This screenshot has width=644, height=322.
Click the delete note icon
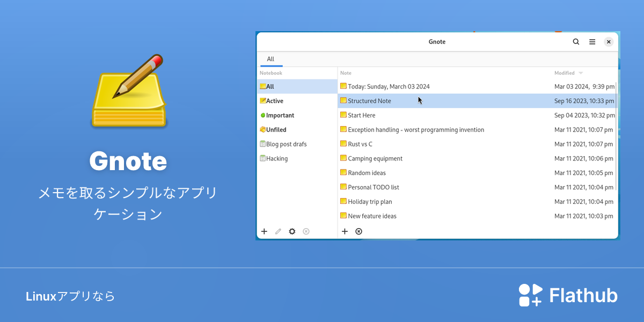(x=359, y=231)
